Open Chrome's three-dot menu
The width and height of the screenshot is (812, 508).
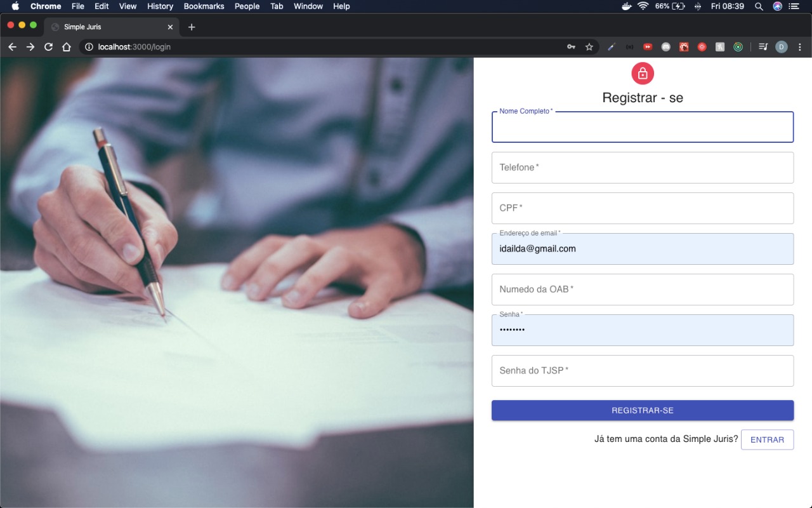coord(799,47)
